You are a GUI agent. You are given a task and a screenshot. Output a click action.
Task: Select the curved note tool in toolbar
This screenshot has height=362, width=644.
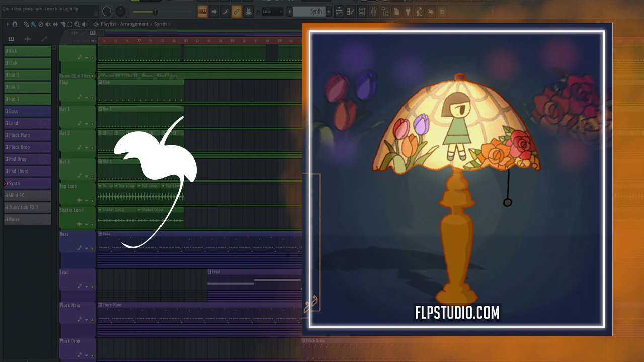pos(226,12)
